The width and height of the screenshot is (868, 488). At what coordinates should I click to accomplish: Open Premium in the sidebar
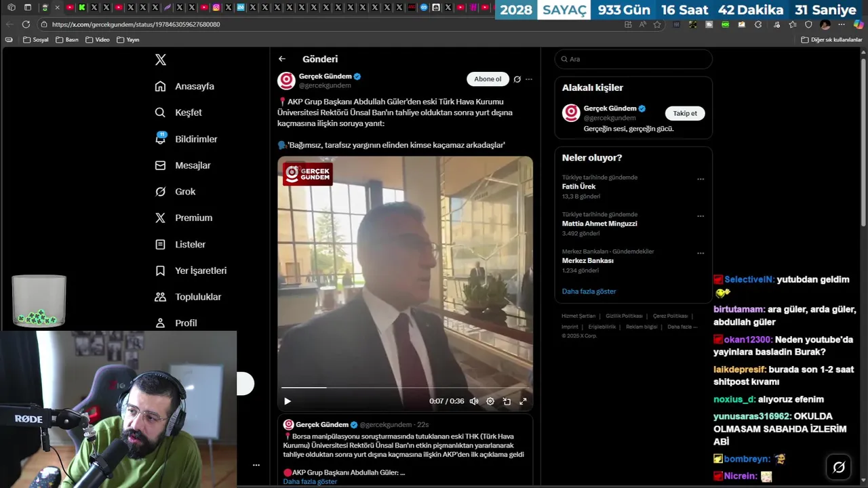coord(184,218)
